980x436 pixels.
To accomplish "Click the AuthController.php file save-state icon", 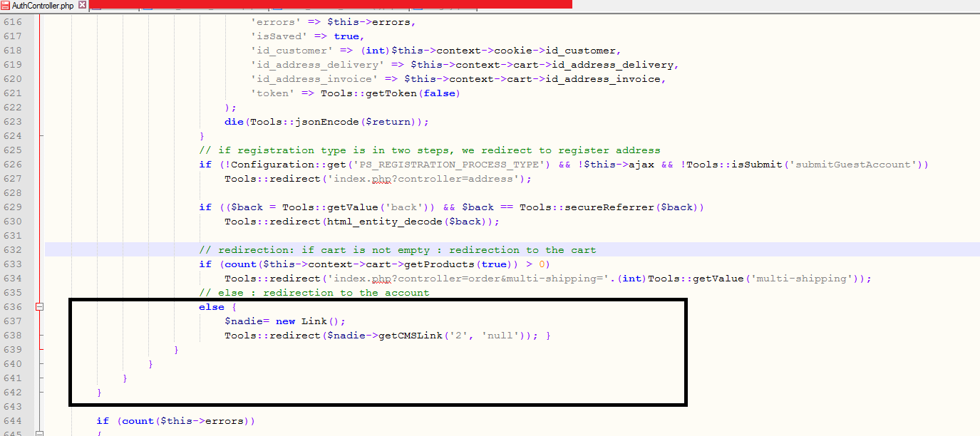I will [x=6, y=6].
